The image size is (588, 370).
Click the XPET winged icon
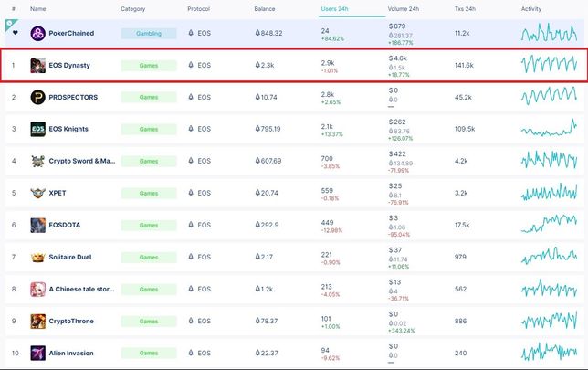pos(37,193)
